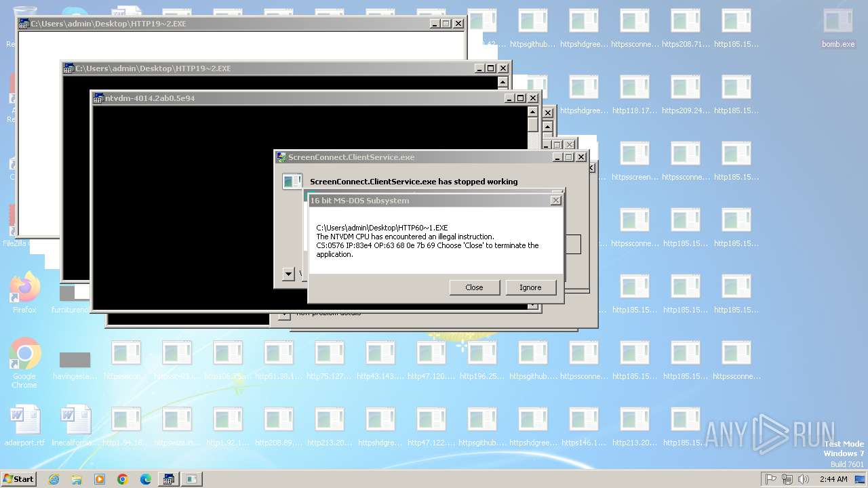Image resolution: width=868 pixels, height=488 pixels.
Task: Select the http1.94.18... desktop file
Action: [x=126, y=427]
